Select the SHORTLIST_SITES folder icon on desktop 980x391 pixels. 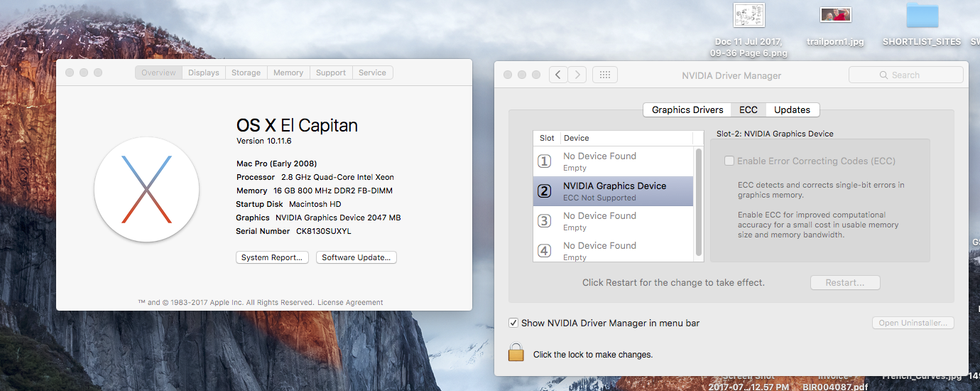pos(922,16)
